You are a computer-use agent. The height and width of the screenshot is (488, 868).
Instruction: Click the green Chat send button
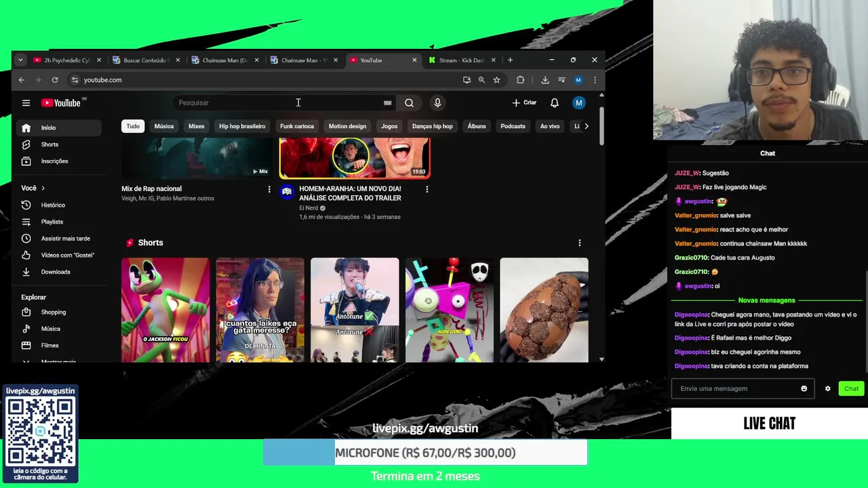click(851, 389)
